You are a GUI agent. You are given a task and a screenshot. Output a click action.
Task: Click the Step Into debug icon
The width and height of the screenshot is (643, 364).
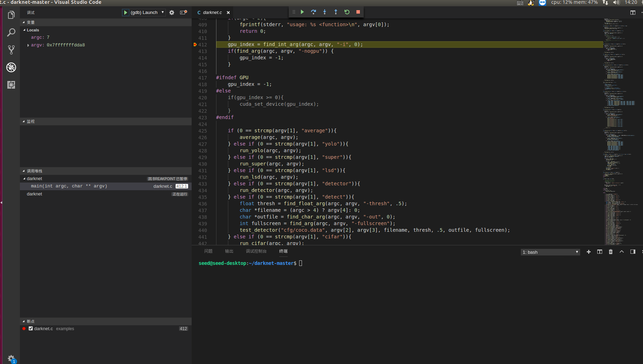(325, 12)
